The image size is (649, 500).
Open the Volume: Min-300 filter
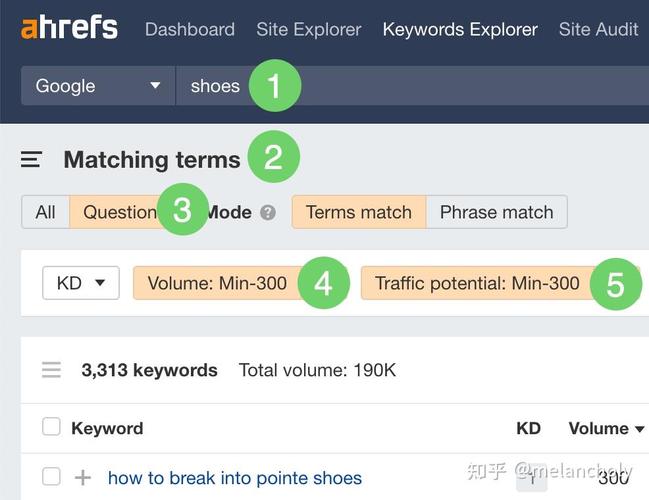[217, 283]
